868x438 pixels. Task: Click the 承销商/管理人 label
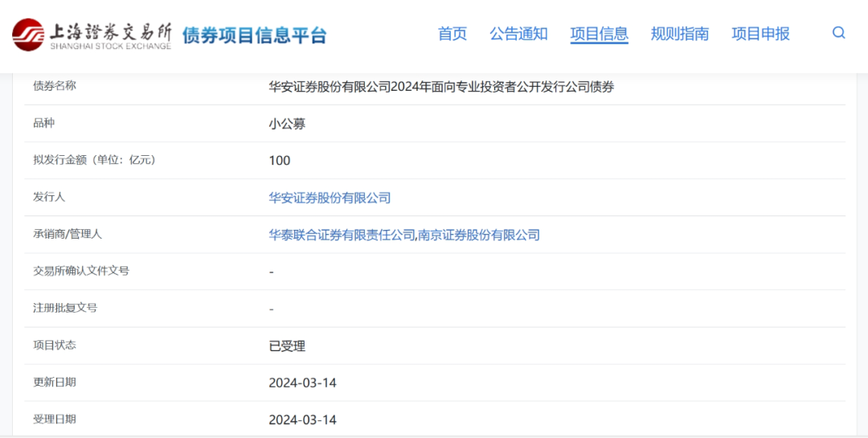(x=68, y=234)
